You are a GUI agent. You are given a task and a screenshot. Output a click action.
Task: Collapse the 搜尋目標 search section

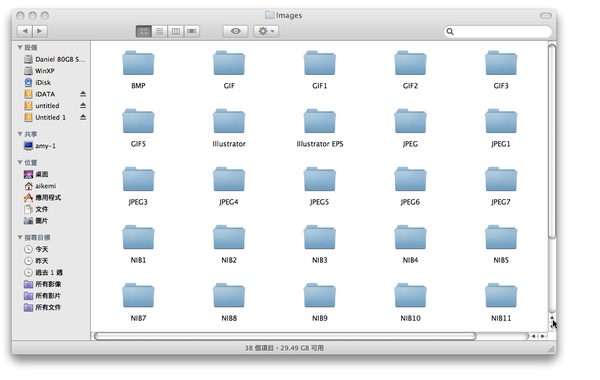pos(20,237)
